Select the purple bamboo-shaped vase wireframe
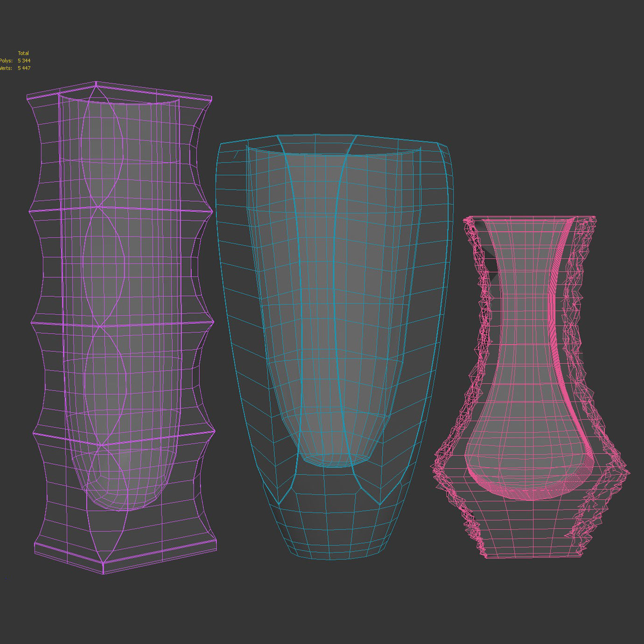Viewport: 644px width, 644px height. [x=121, y=328]
